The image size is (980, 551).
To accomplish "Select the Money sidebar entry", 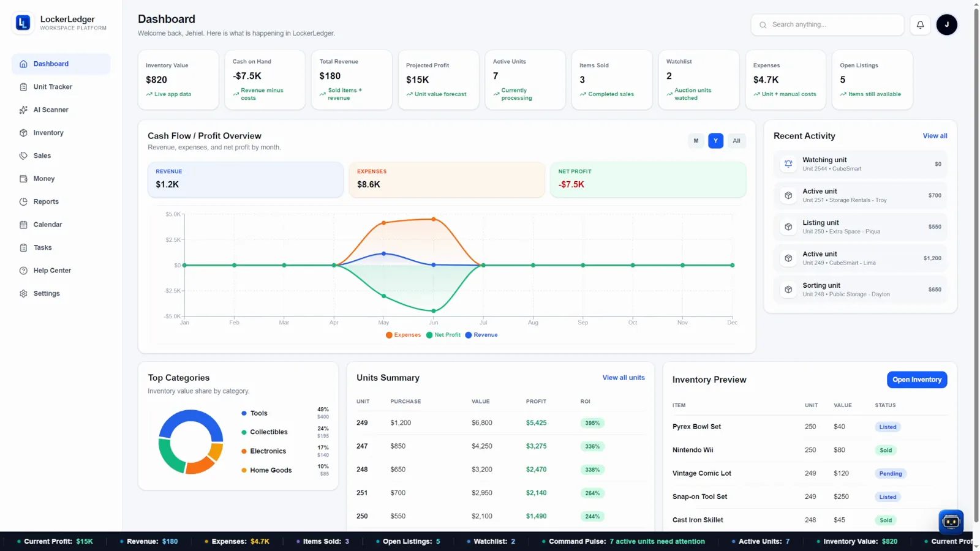I will pyautogui.click(x=61, y=179).
